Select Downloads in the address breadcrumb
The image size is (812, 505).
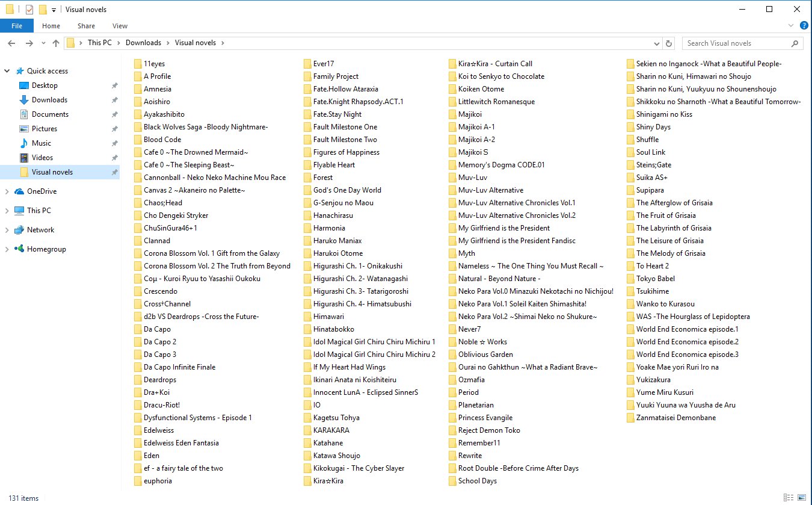tap(143, 43)
